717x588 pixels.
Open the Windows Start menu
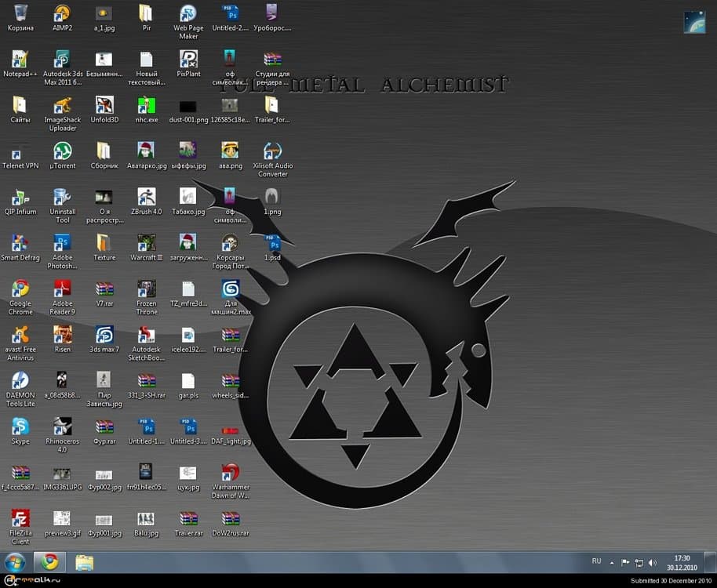click(x=15, y=562)
